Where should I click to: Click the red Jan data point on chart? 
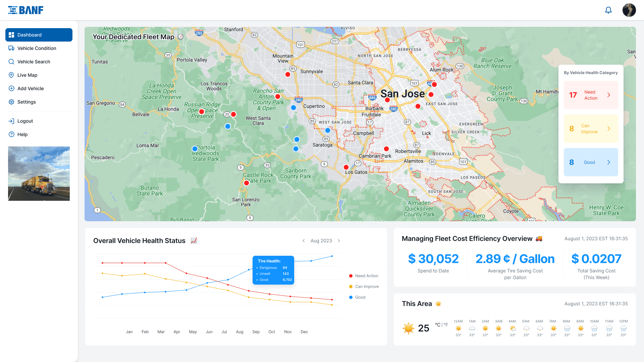tap(103, 263)
